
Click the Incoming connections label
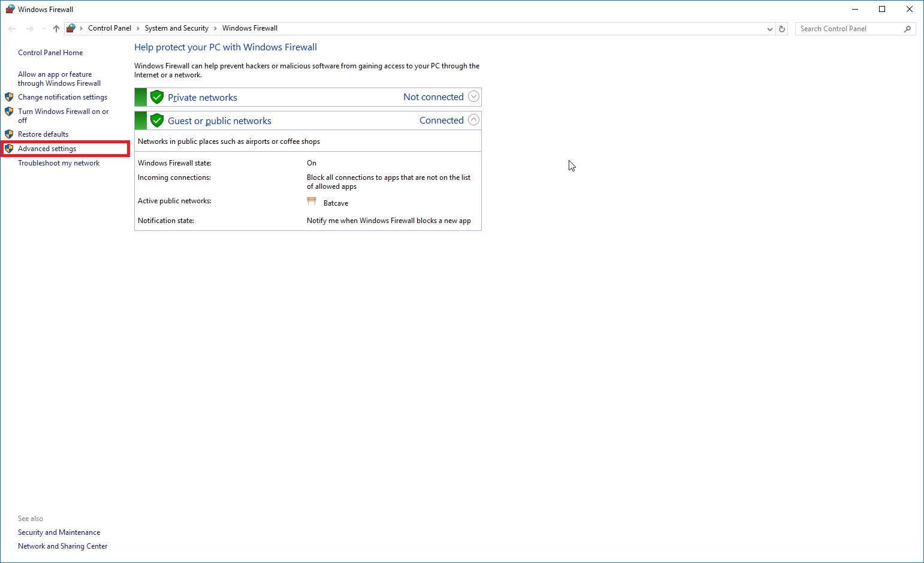(174, 177)
